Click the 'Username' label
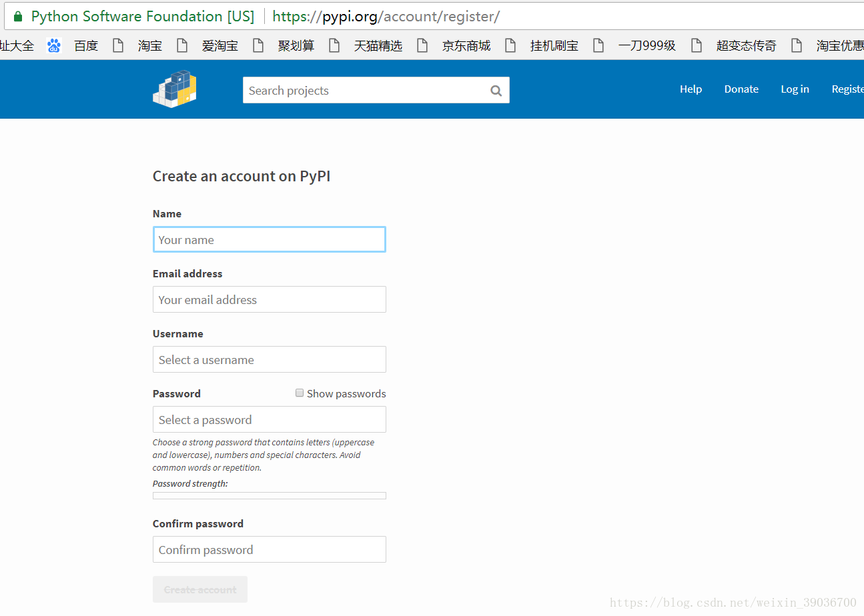Image resolution: width=864 pixels, height=616 pixels. [178, 333]
